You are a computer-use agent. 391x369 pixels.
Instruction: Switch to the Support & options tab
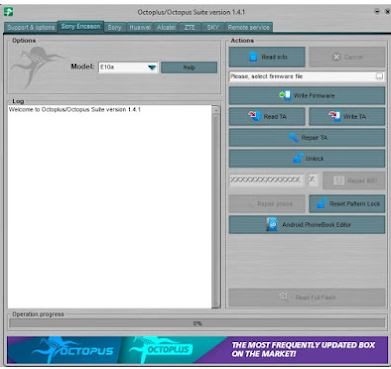tap(31, 27)
